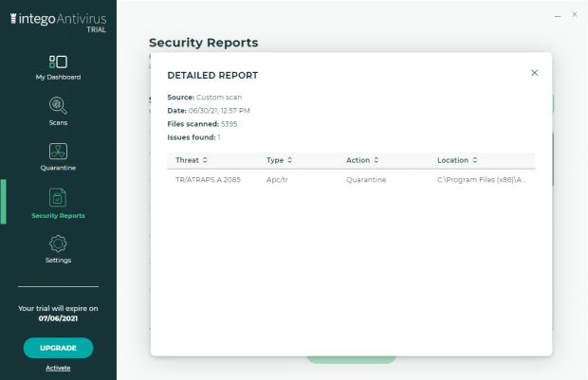Open the Scans magnifier icon
588x380 pixels.
(x=58, y=106)
